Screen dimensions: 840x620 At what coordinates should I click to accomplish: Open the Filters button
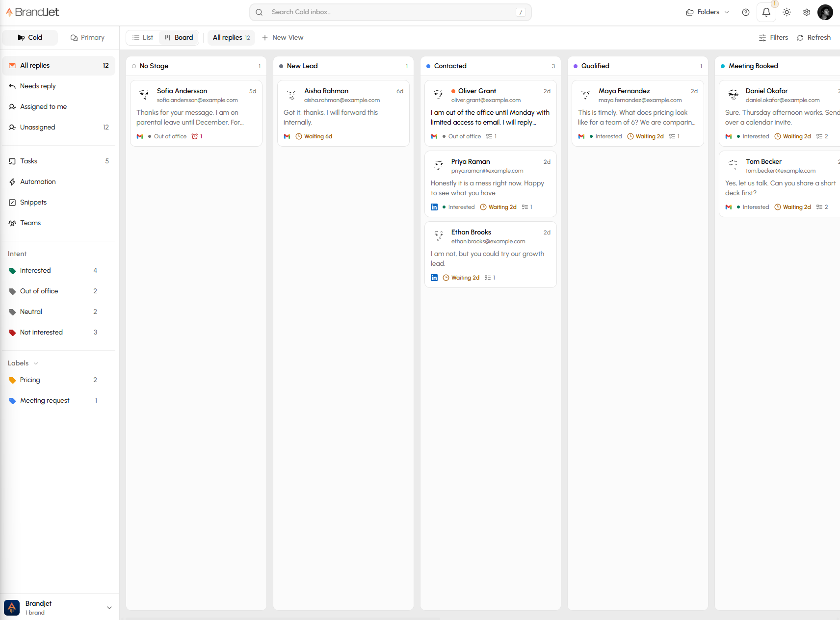(773, 38)
